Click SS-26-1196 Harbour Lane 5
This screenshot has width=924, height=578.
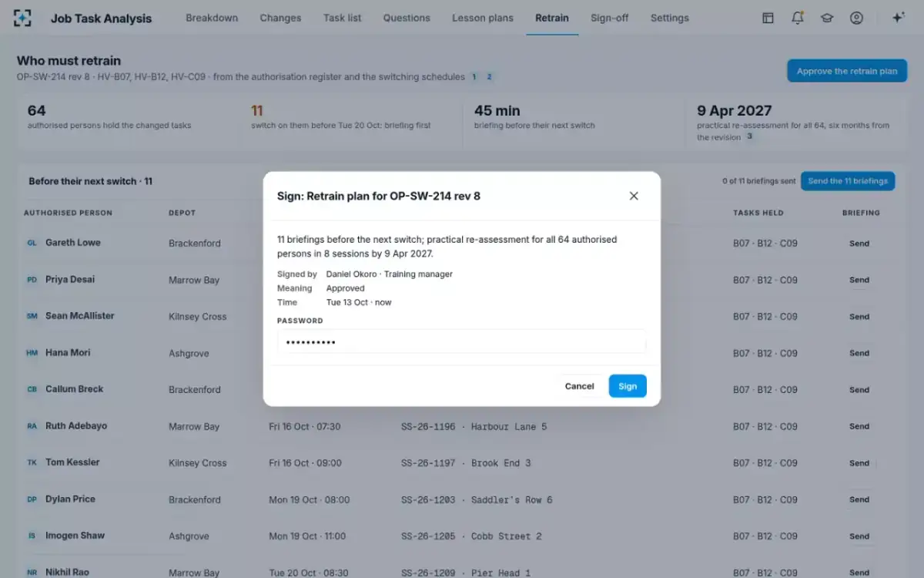474,426
